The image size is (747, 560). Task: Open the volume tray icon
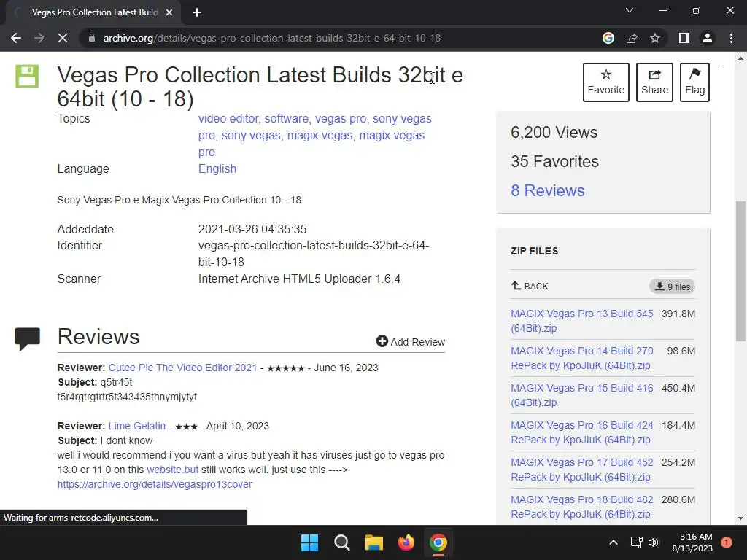[654, 542]
